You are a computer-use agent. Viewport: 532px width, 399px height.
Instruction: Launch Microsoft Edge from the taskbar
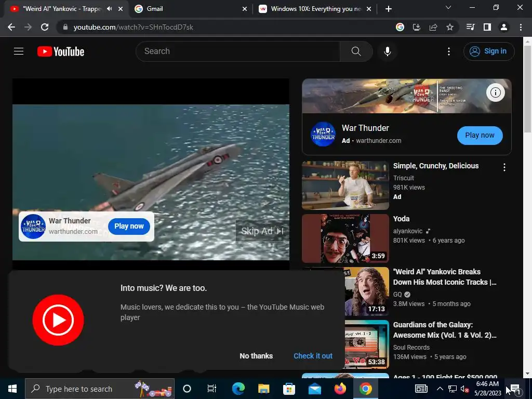click(x=238, y=389)
